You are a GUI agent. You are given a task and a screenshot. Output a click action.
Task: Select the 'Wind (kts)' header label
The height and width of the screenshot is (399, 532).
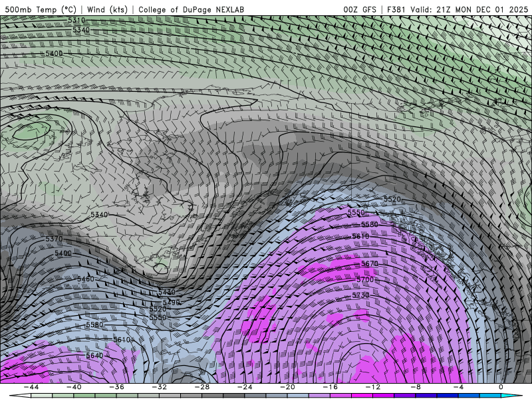(x=107, y=9)
